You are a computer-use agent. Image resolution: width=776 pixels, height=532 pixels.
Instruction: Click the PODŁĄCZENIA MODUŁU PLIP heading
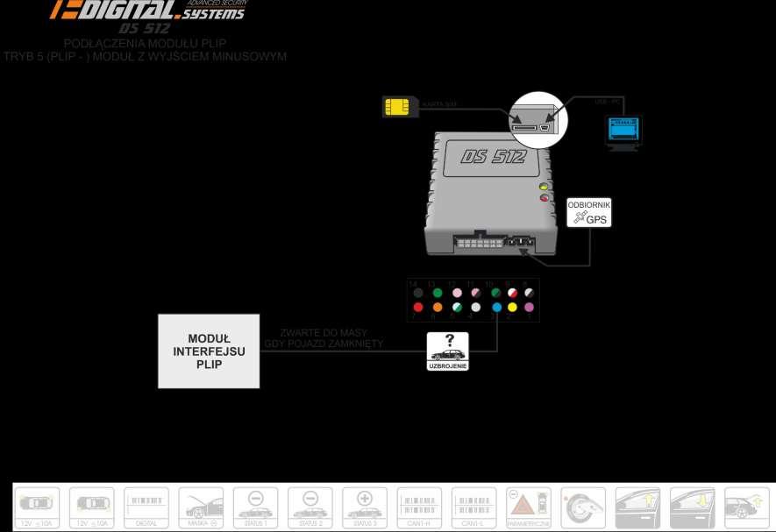pos(145,44)
